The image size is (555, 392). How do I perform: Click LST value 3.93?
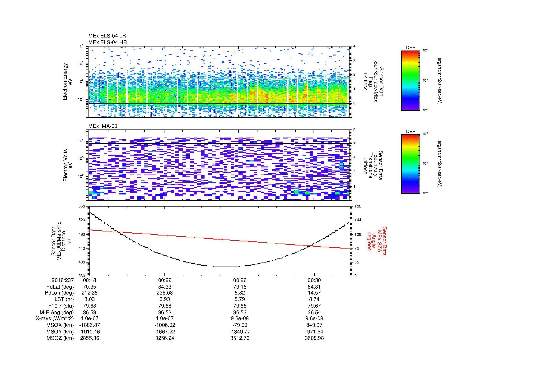coord(165,300)
